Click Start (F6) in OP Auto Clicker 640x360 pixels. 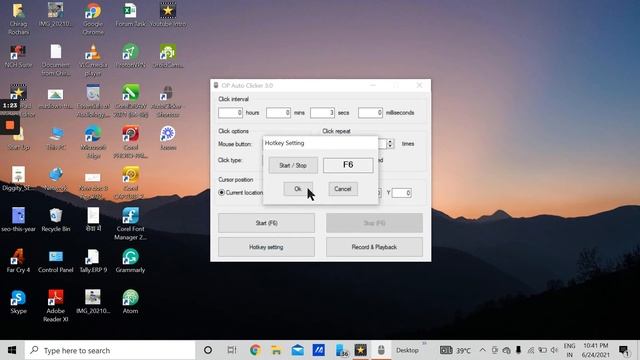click(267, 223)
